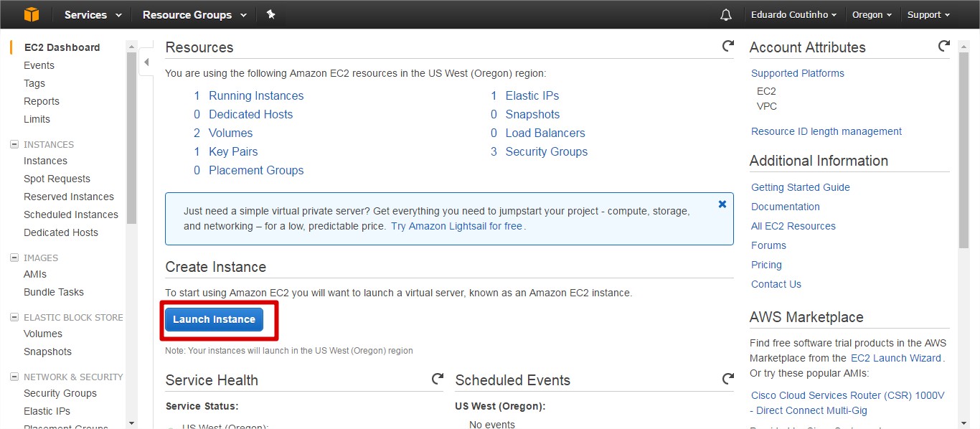Open the Services dropdown menu

tap(93, 14)
